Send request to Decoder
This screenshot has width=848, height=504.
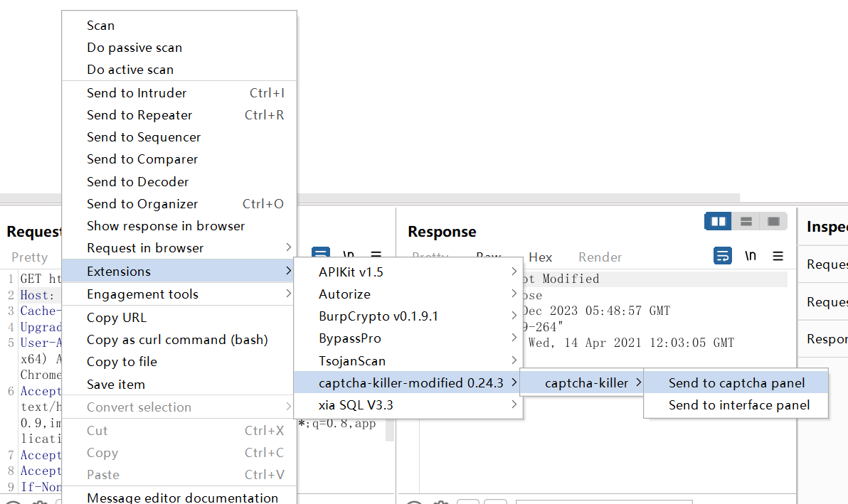click(179, 181)
